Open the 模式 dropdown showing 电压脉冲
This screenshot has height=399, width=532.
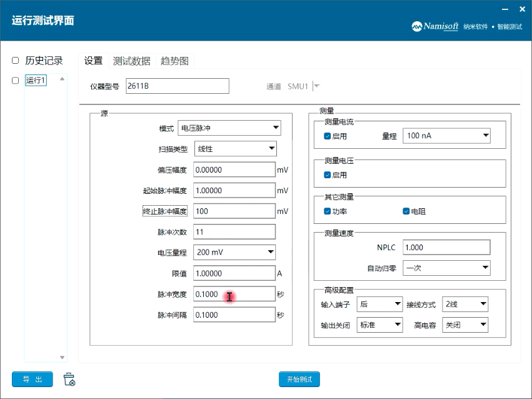[x=229, y=128]
